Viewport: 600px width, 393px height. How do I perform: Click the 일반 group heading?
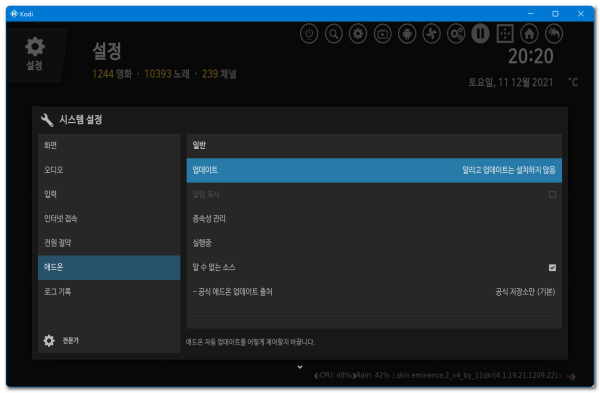click(199, 145)
